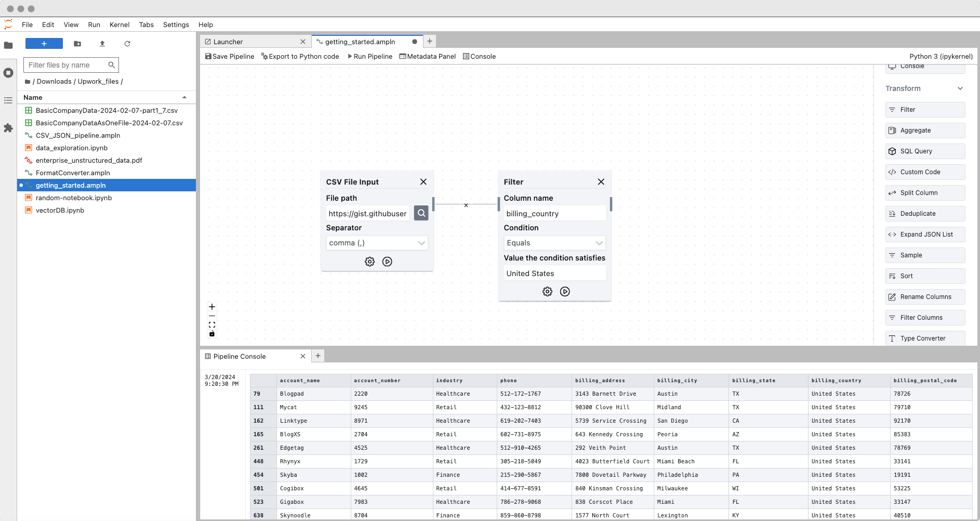Add the Deduplicate component

[925, 214]
